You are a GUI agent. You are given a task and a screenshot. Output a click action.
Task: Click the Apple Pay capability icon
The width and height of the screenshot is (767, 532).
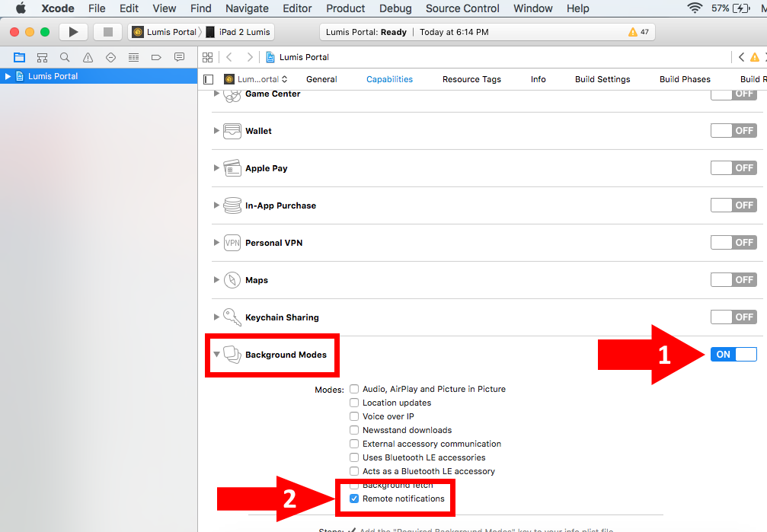point(232,168)
